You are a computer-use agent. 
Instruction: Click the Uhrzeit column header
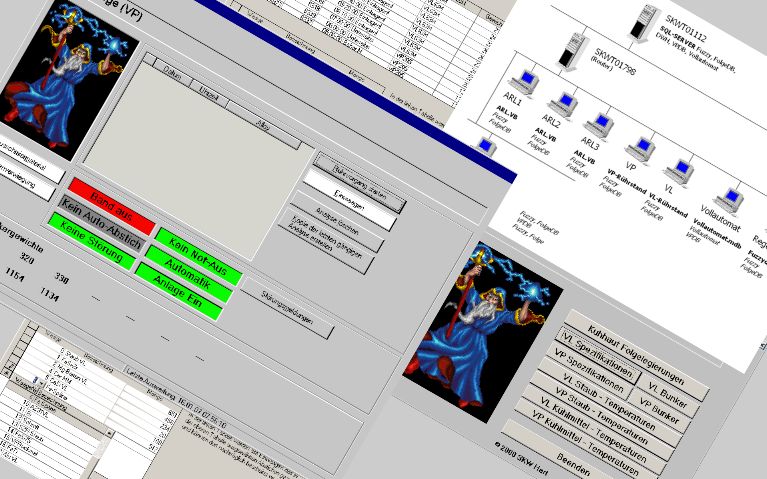[208, 91]
